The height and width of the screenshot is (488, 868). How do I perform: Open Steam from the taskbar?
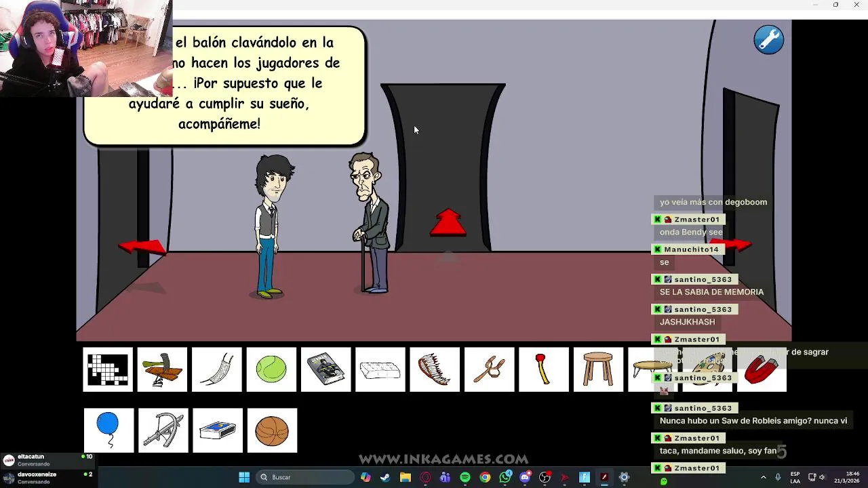tap(385, 477)
